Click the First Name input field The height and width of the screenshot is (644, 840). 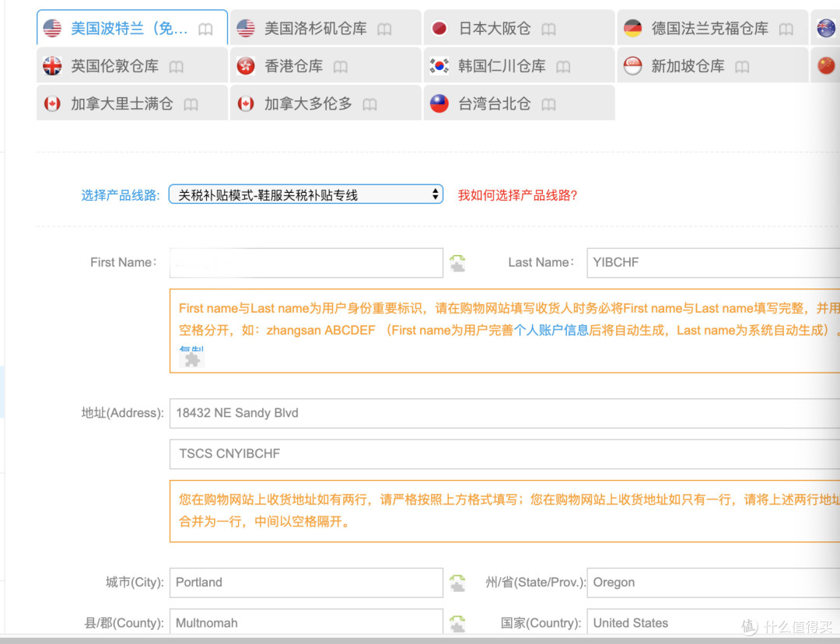[x=306, y=263]
